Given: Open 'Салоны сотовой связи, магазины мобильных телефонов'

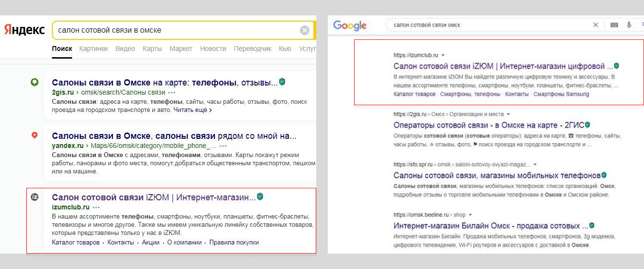Looking at the screenshot, I should pos(497,175).
